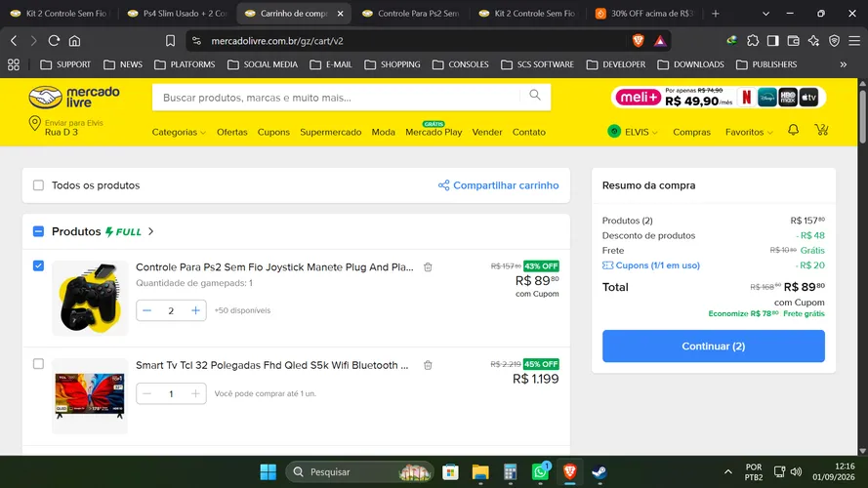The width and height of the screenshot is (868, 488).
Task: Click the Mercado Livre logo
Action: 74,97
